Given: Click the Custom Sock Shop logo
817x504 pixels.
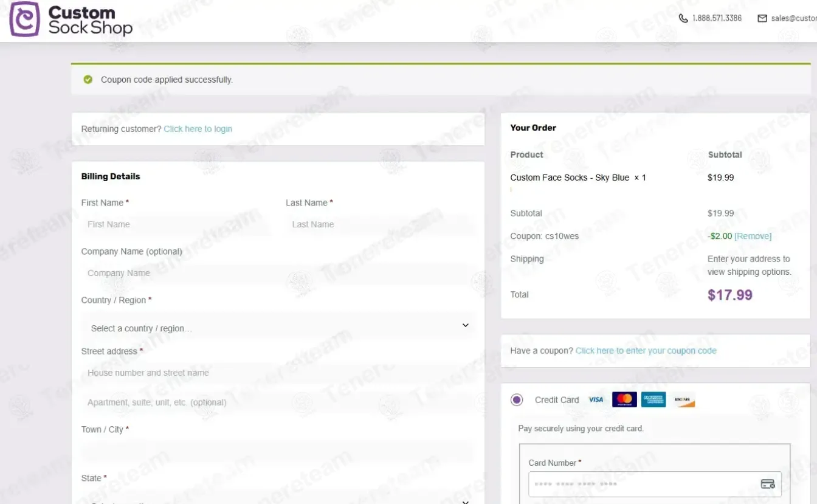Looking at the screenshot, I should pos(71,19).
